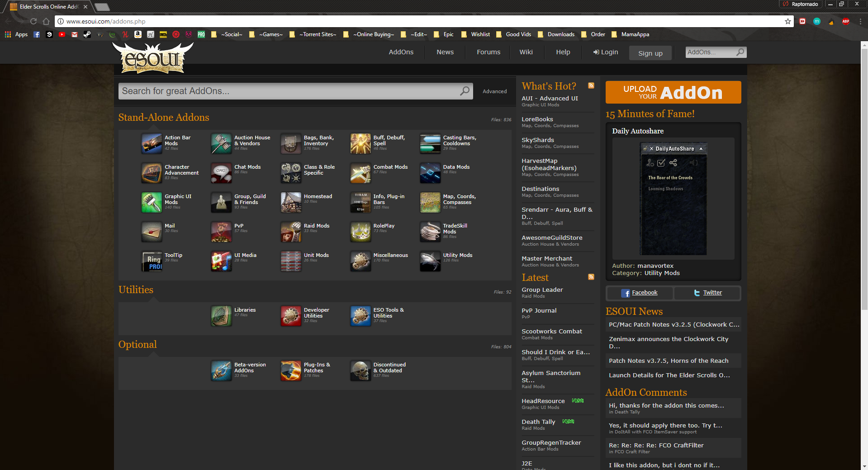Open the Action Bar Mods category icon
This screenshot has width=868, height=470.
point(152,144)
